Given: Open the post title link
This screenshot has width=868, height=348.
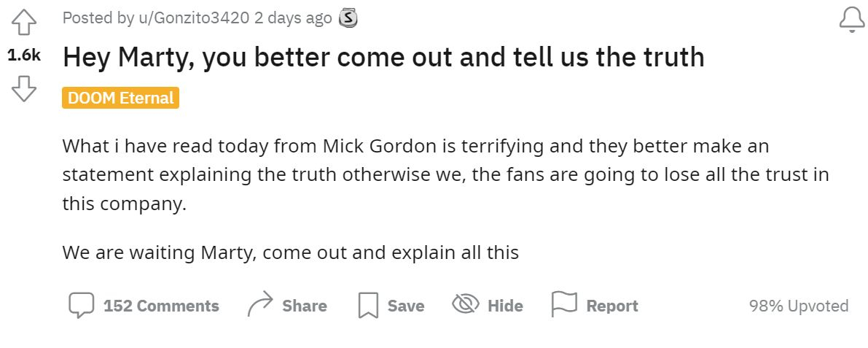Looking at the screenshot, I should (383, 57).
